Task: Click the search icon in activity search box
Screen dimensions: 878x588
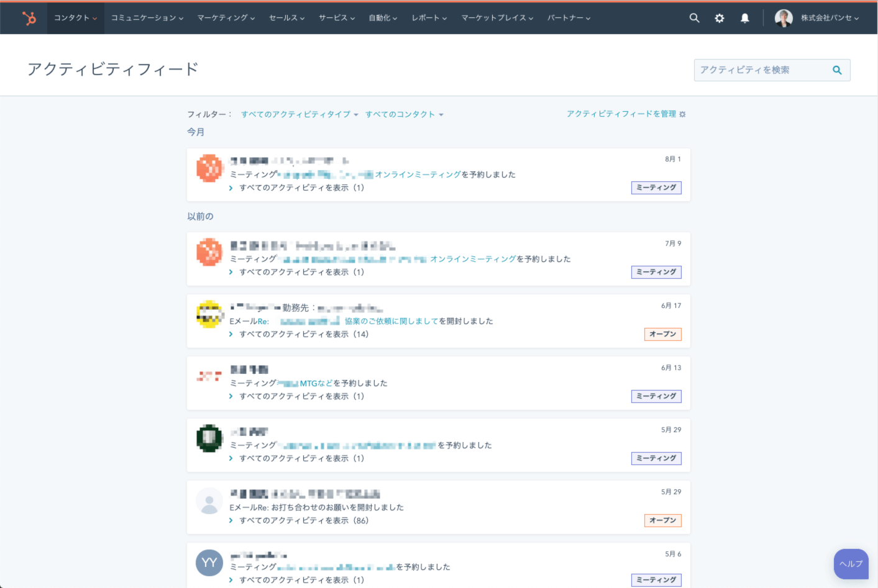Action: (837, 70)
